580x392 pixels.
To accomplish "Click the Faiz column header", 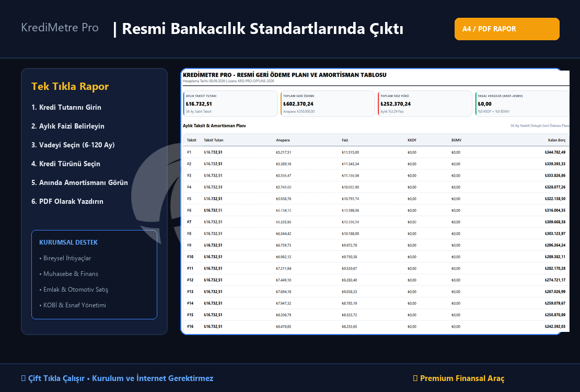I will click(x=345, y=140).
